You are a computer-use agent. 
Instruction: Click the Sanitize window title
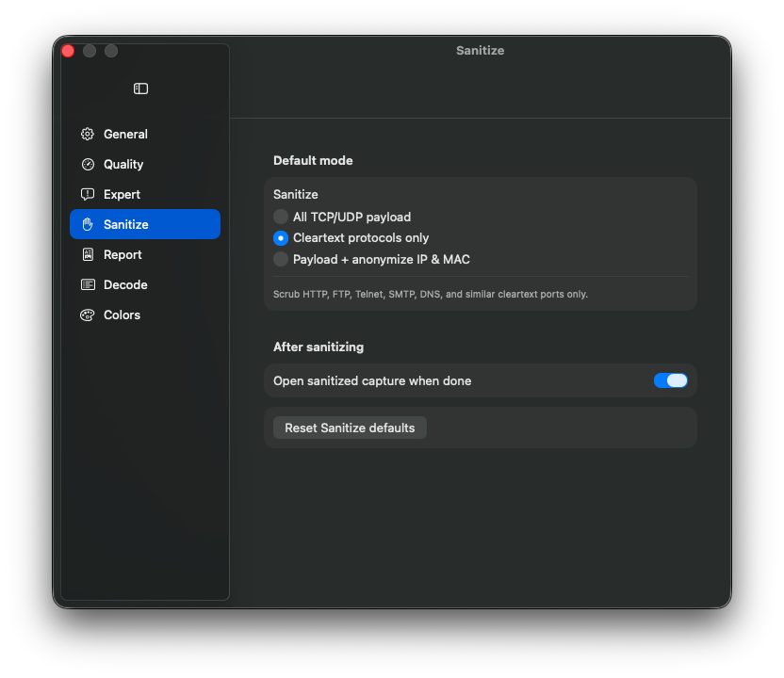480,51
